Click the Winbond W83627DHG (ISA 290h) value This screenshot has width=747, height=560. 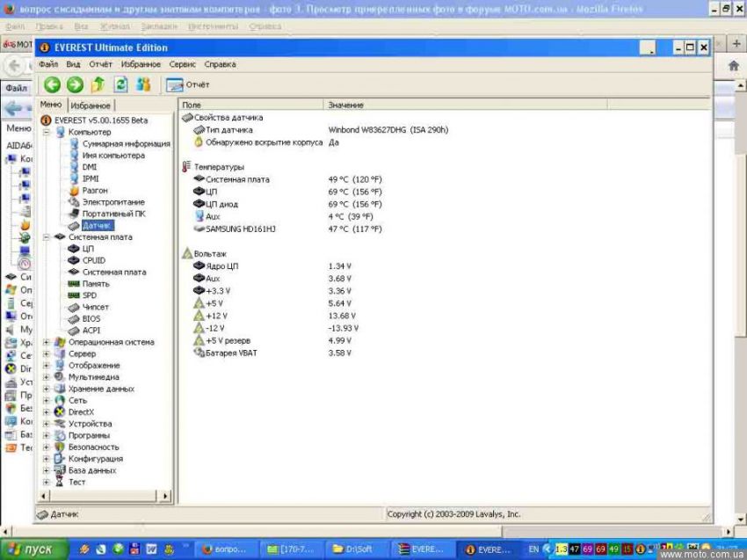pyautogui.click(x=388, y=130)
